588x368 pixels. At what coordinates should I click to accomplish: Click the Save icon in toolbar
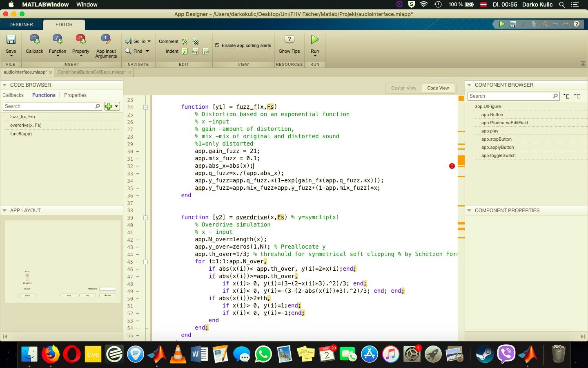click(x=11, y=40)
